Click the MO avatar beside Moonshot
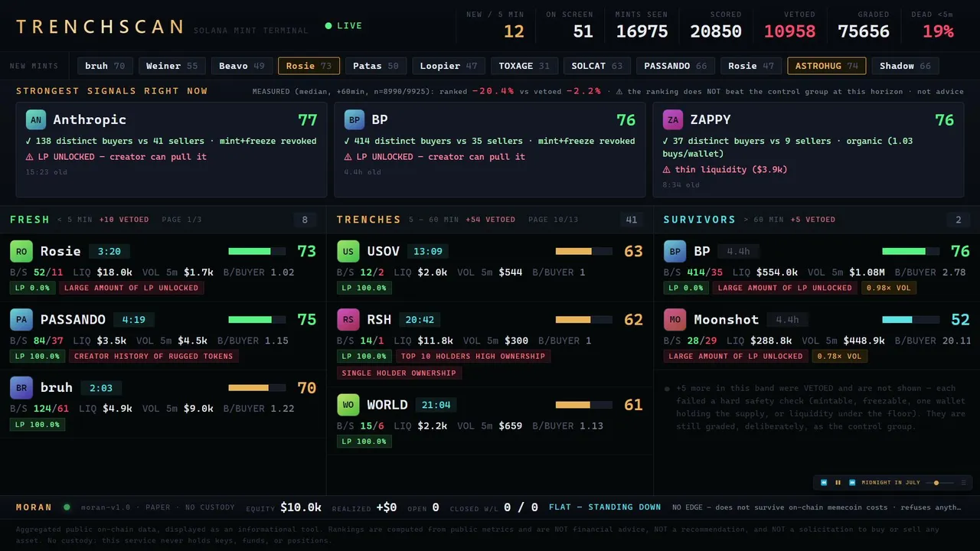The image size is (980, 551). point(675,319)
